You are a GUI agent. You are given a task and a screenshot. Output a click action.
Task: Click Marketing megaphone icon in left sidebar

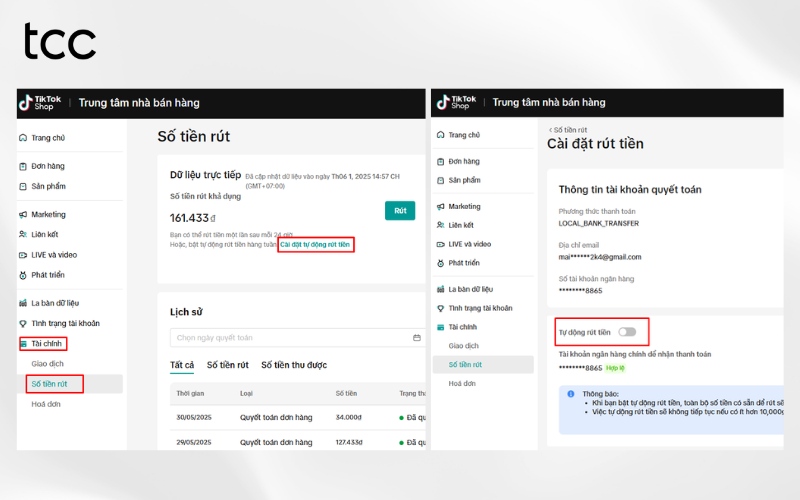coord(23,215)
